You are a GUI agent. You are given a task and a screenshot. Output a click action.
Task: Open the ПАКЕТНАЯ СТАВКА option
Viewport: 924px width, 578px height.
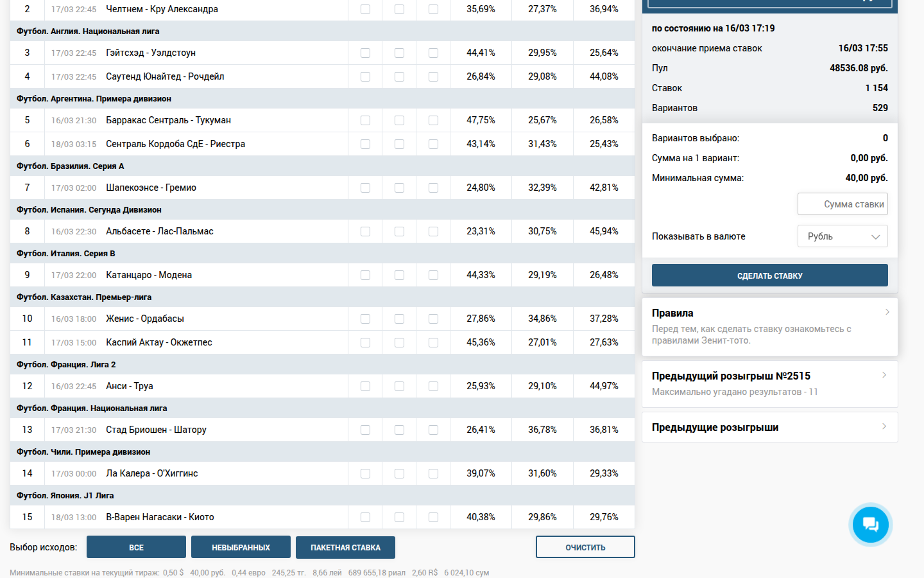tap(345, 547)
